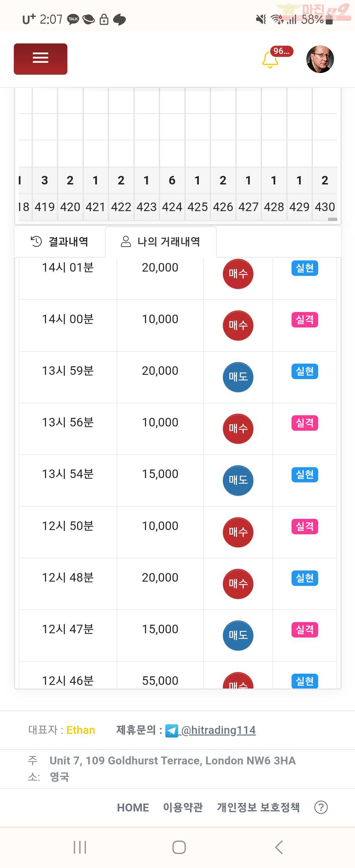Switch to the 결과내역 tab

[x=59, y=242]
